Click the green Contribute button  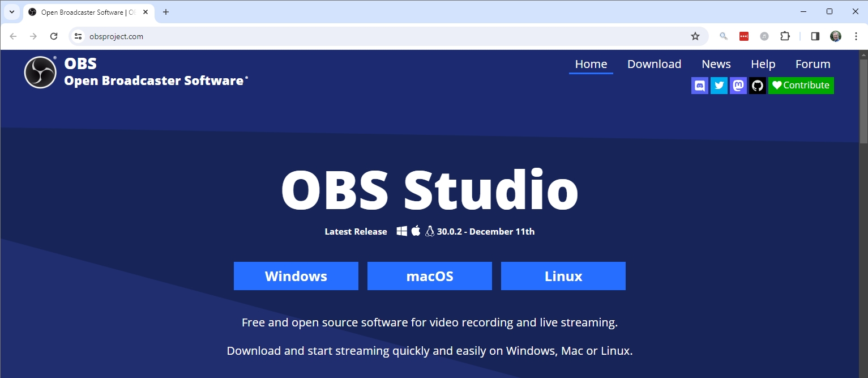801,86
